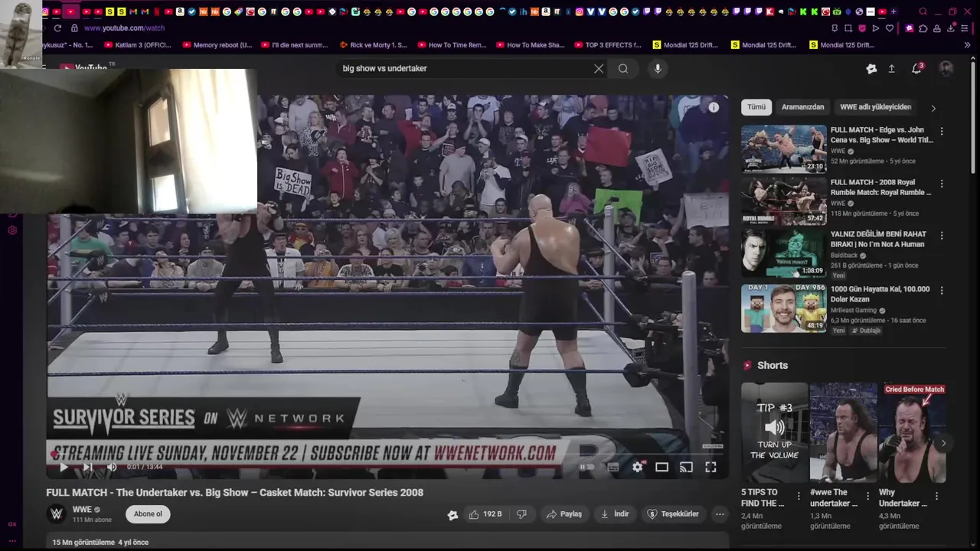
Task: Seek video using the red progress bar
Action: pos(387,454)
